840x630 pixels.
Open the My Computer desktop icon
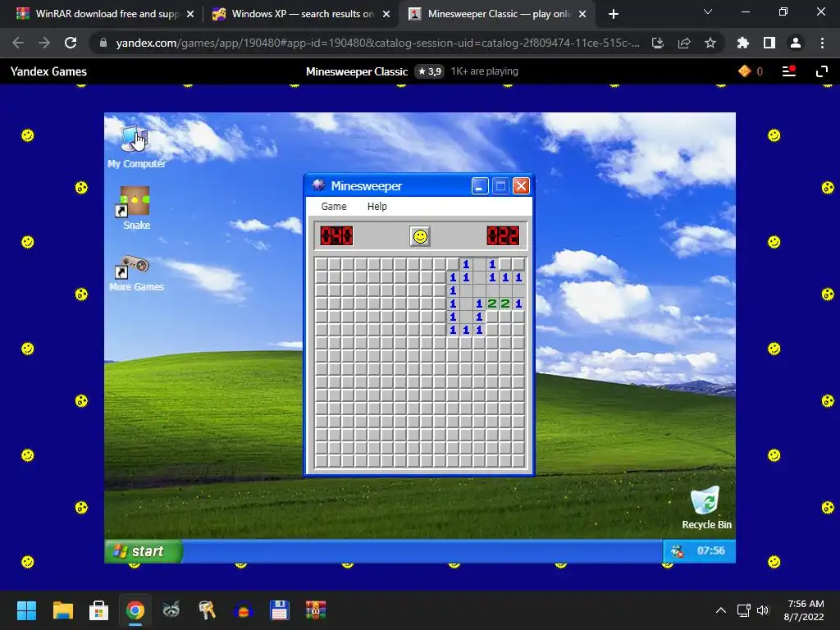tap(136, 146)
